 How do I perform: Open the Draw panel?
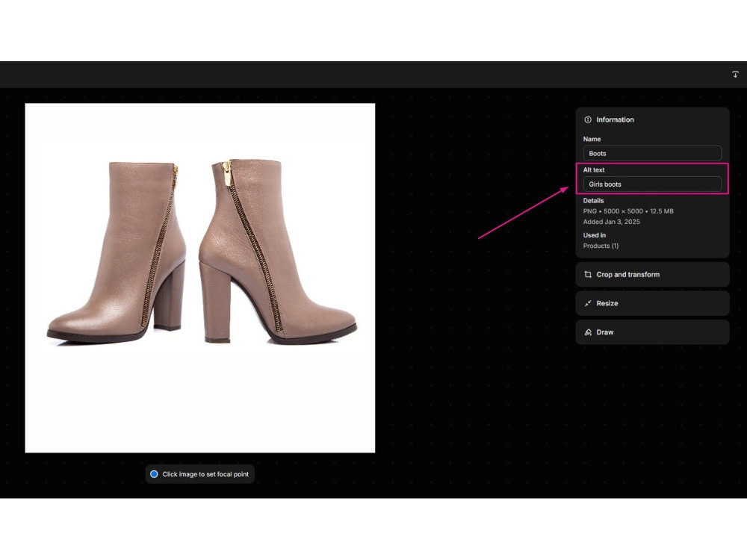click(x=652, y=332)
